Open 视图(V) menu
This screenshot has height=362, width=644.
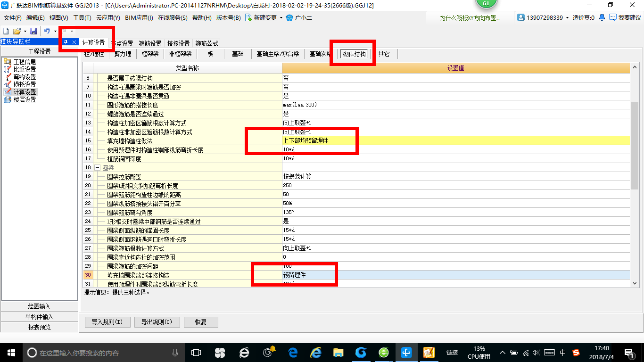(59, 18)
